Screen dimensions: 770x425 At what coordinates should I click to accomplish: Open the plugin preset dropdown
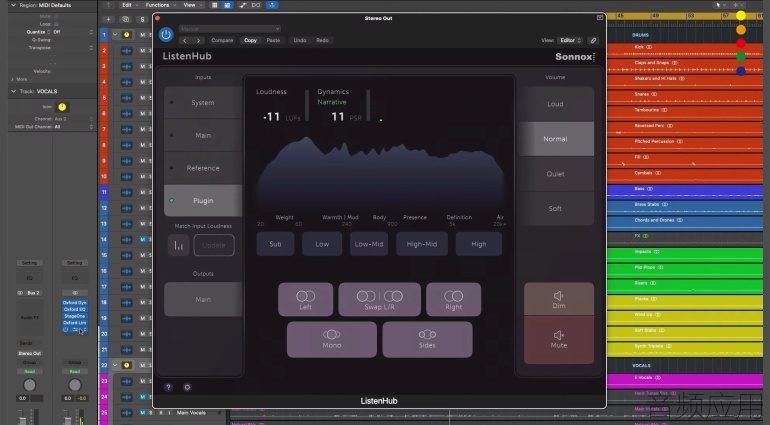pos(230,28)
